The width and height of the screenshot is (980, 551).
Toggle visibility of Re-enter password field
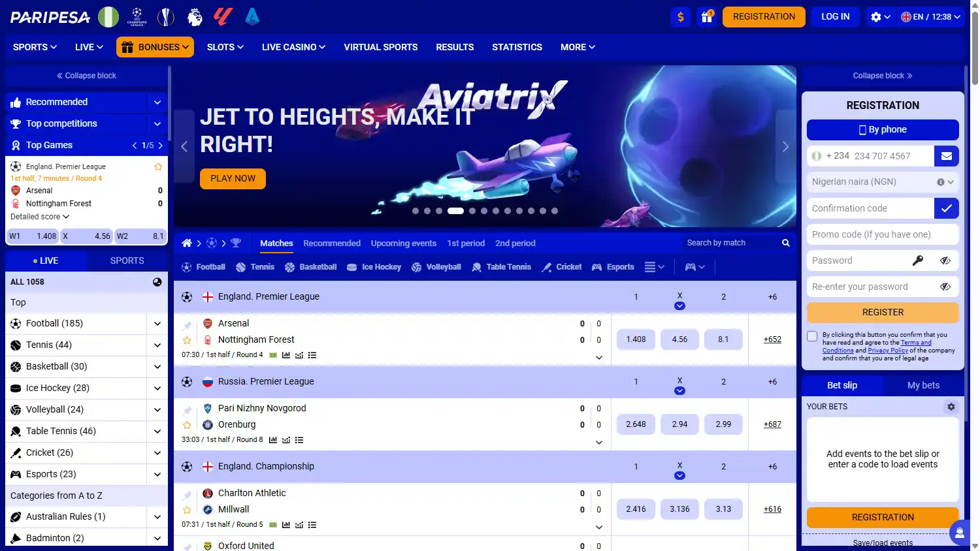click(945, 287)
